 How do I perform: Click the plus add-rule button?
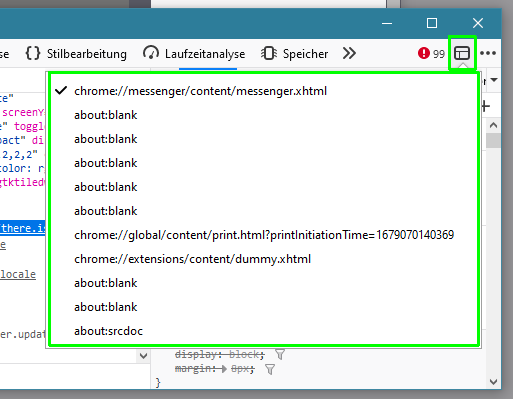coord(486,106)
